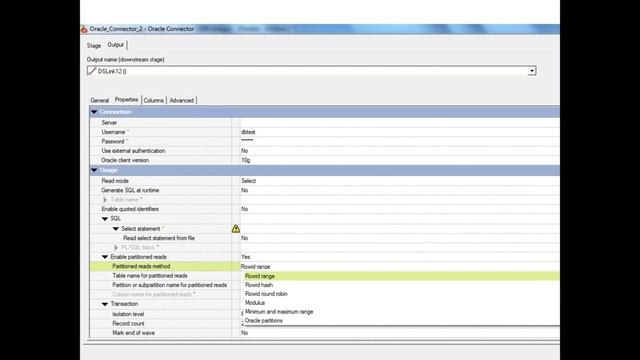Click the Use external authentication No value
Image resolution: width=640 pixels, height=360 pixels.
pyautogui.click(x=244, y=151)
